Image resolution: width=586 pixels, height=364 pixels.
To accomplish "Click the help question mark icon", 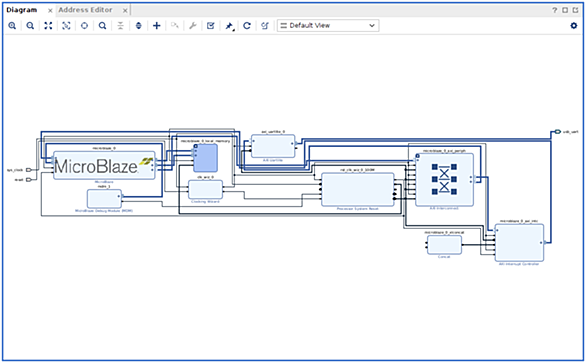I will pyautogui.click(x=555, y=10).
